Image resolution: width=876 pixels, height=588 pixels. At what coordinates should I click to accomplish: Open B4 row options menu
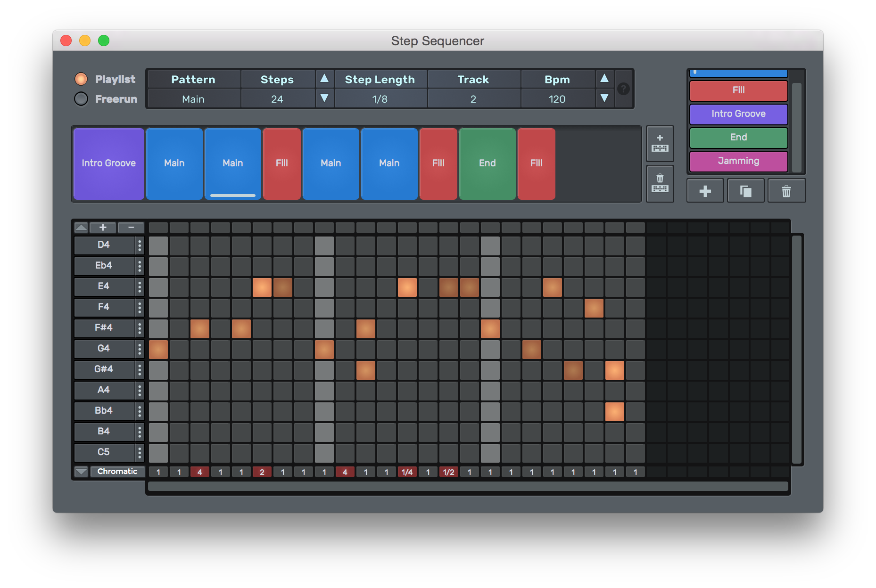pos(140,432)
